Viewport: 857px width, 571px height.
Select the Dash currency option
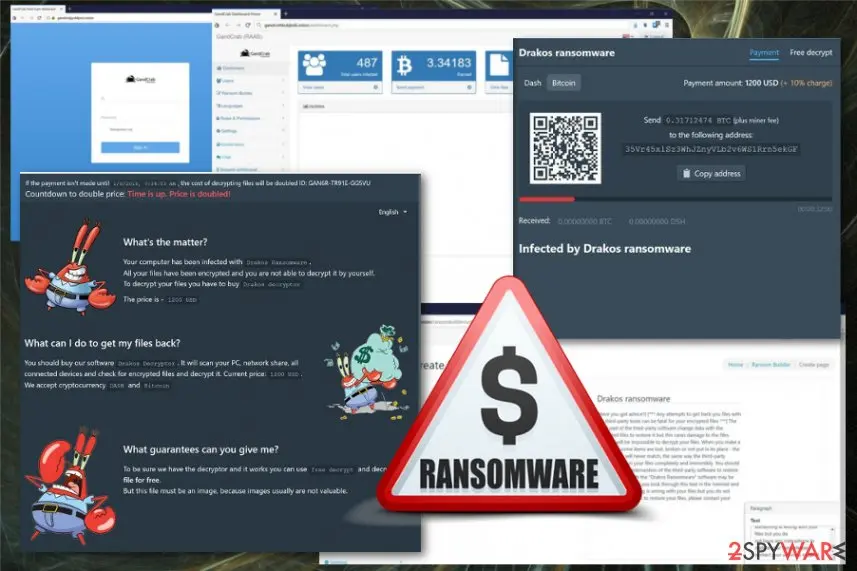click(x=532, y=83)
